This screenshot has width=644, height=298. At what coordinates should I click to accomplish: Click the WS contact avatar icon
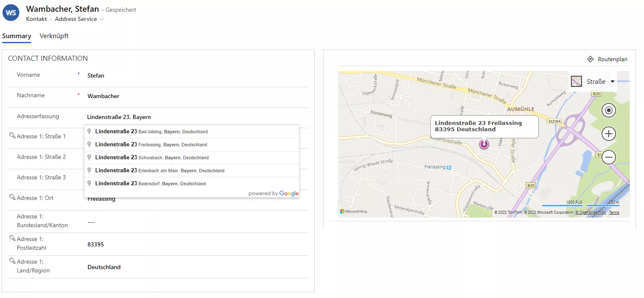(11, 13)
